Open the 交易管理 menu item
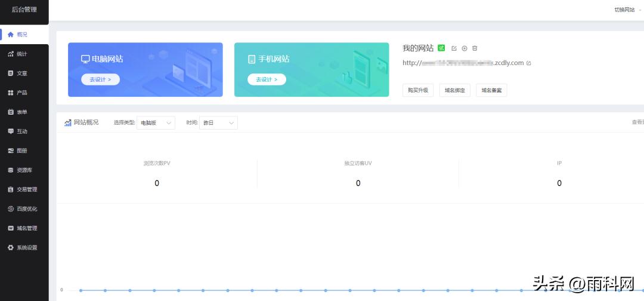This screenshot has height=301, width=644. click(x=24, y=189)
